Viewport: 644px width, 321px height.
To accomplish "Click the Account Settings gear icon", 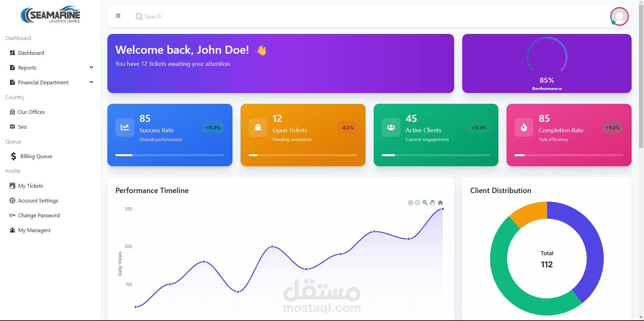I will (x=12, y=200).
